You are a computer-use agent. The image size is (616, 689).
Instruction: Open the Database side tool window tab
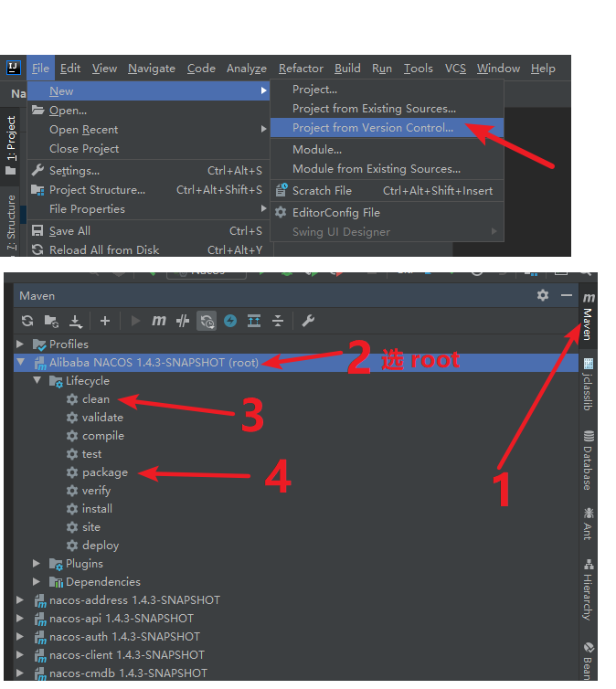(588, 461)
